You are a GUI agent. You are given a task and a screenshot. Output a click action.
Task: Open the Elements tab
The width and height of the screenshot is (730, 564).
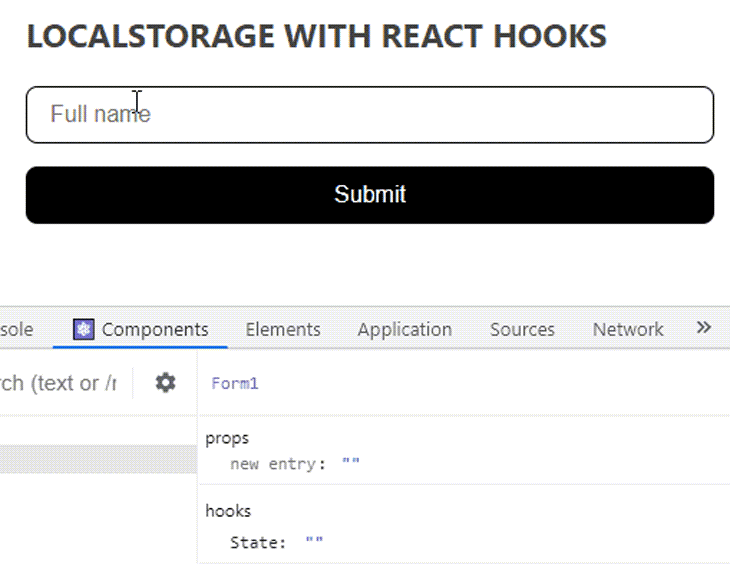pyautogui.click(x=283, y=329)
